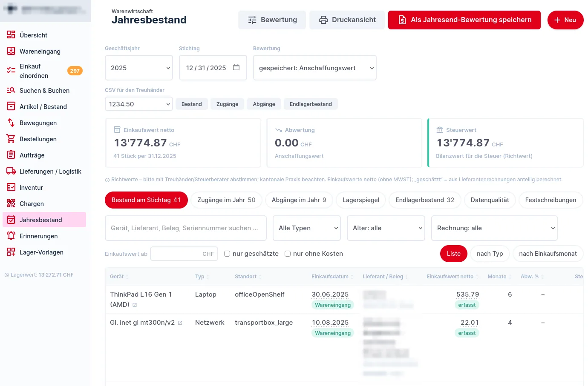Select 'Zugänge im Jahr 50' tab
The width and height of the screenshot is (588, 386).
point(226,200)
